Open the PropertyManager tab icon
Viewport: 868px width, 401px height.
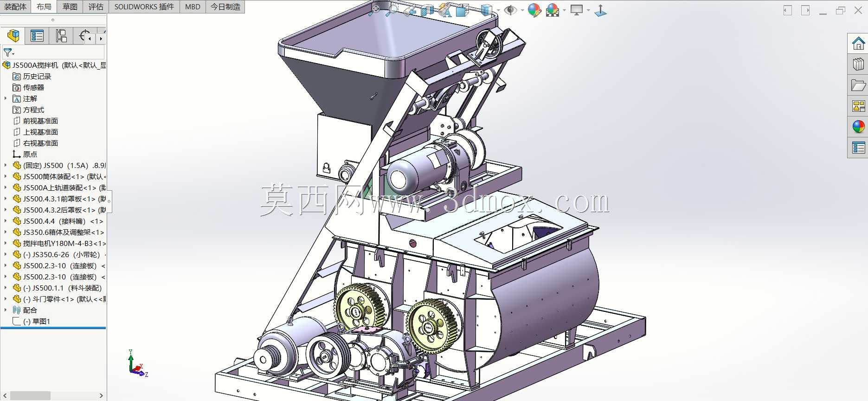[37, 36]
